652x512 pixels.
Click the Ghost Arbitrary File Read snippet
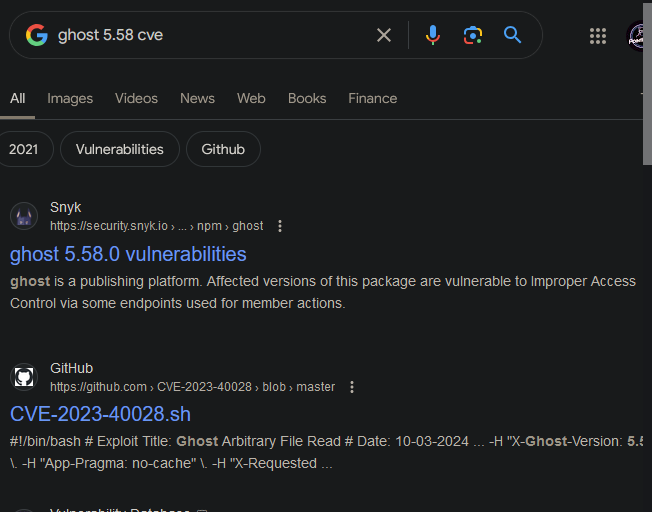coord(326,453)
